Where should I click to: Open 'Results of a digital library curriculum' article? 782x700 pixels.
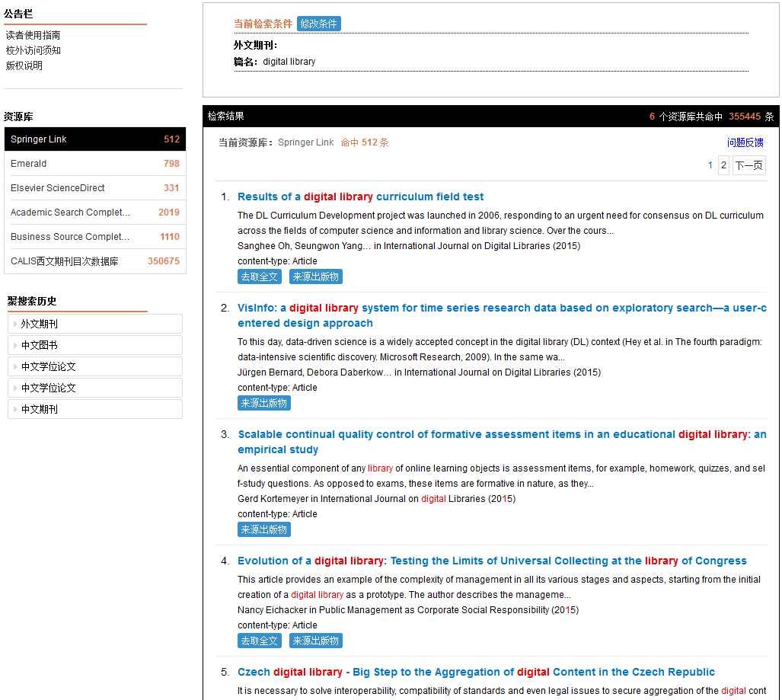(x=360, y=197)
